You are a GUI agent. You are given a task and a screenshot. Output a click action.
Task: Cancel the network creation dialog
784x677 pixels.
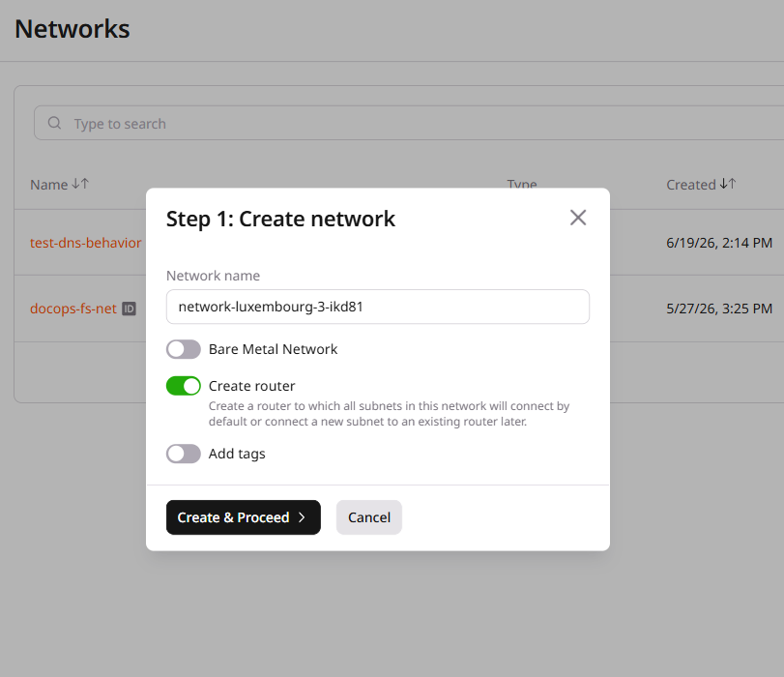[369, 517]
